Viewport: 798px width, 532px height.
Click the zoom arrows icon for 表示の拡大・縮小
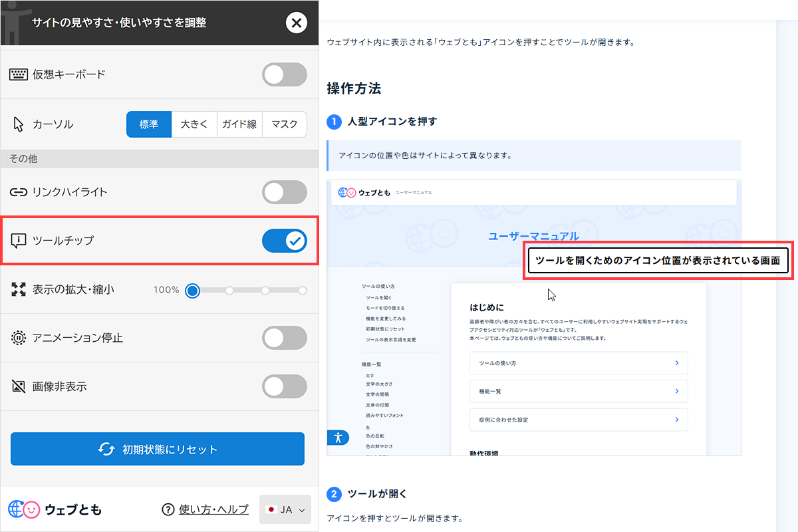17,291
